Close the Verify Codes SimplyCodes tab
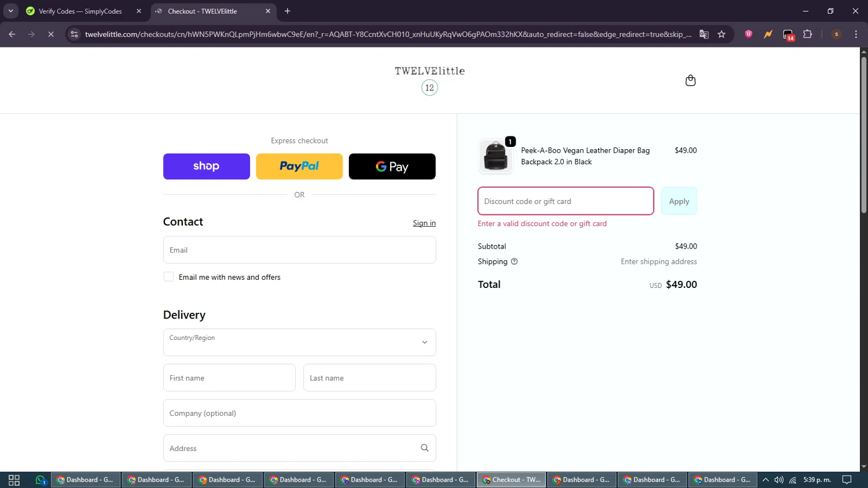Image resolution: width=868 pixels, height=488 pixels. pyautogui.click(x=139, y=11)
